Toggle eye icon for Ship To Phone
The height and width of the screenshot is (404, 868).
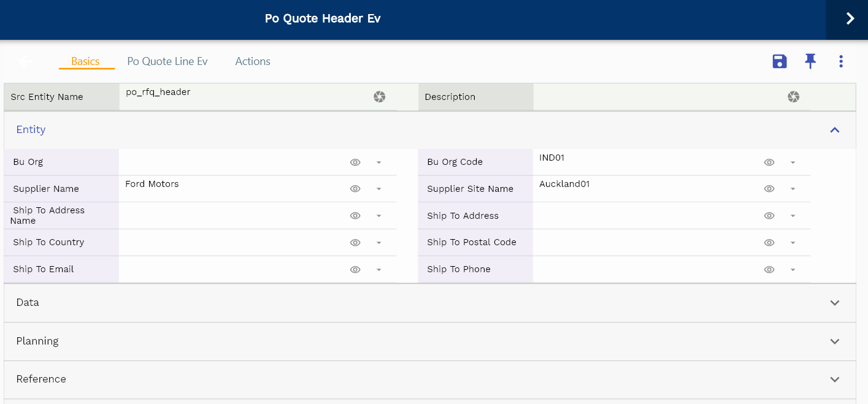click(769, 270)
